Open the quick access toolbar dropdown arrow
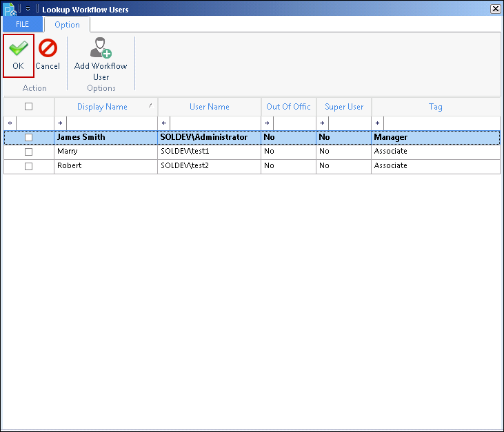 point(28,9)
